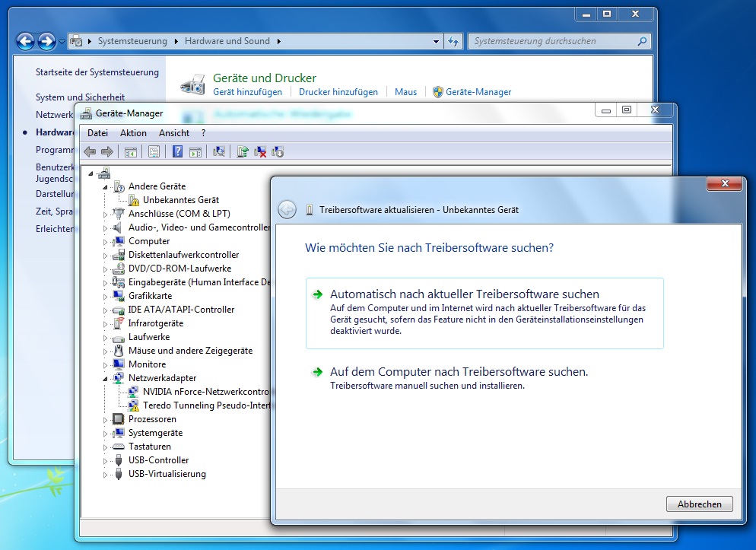
Task: Click Hardware und Sound in the breadcrumb
Action: [x=227, y=41]
